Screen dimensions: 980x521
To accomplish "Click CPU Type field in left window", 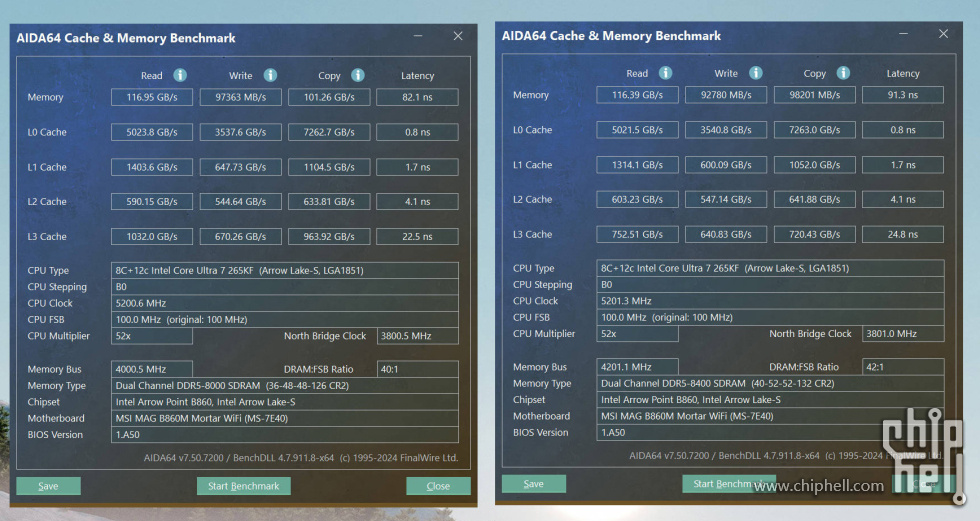I will click(x=285, y=270).
